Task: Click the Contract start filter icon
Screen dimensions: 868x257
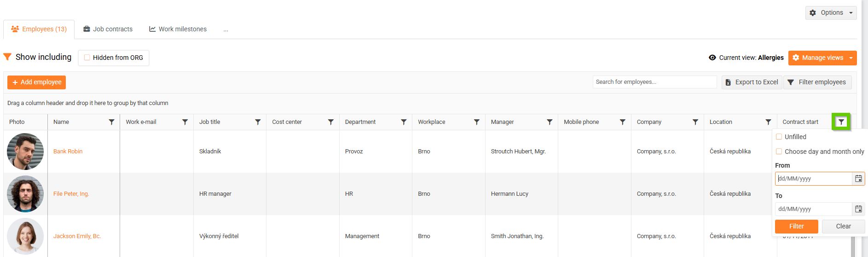Action: pyautogui.click(x=841, y=122)
